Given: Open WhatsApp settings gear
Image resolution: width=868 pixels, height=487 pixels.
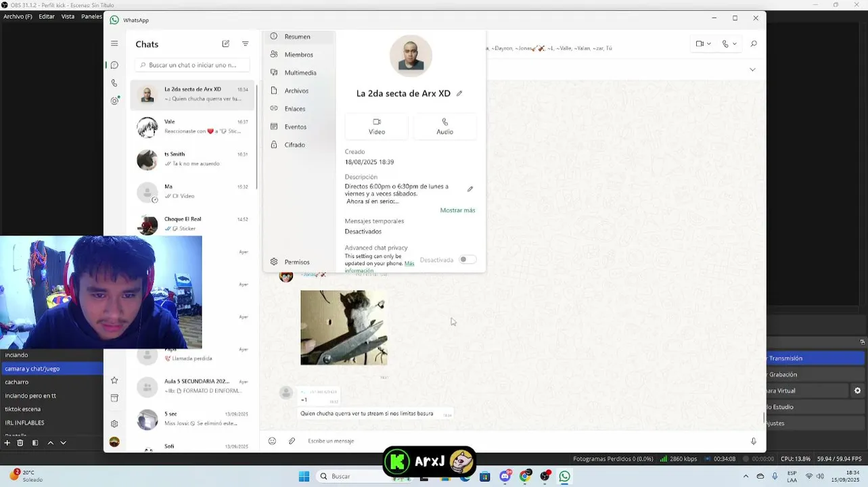Looking at the screenshot, I should (114, 423).
